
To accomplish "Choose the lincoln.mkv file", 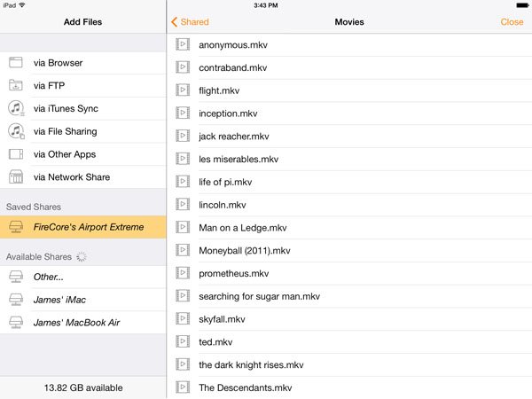I will click(349, 205).
